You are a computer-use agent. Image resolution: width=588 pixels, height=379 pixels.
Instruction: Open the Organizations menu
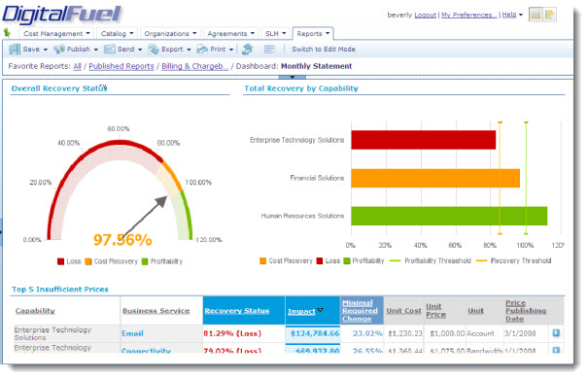pos(171,33)
